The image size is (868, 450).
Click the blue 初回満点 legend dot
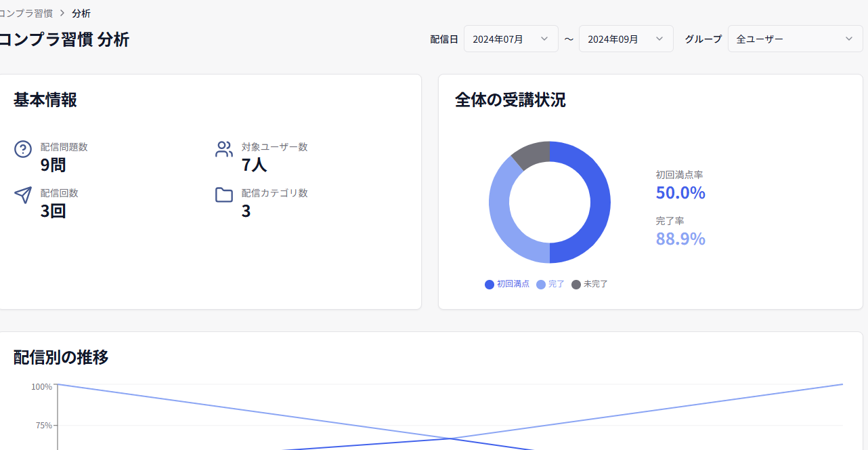click(489, 284)
